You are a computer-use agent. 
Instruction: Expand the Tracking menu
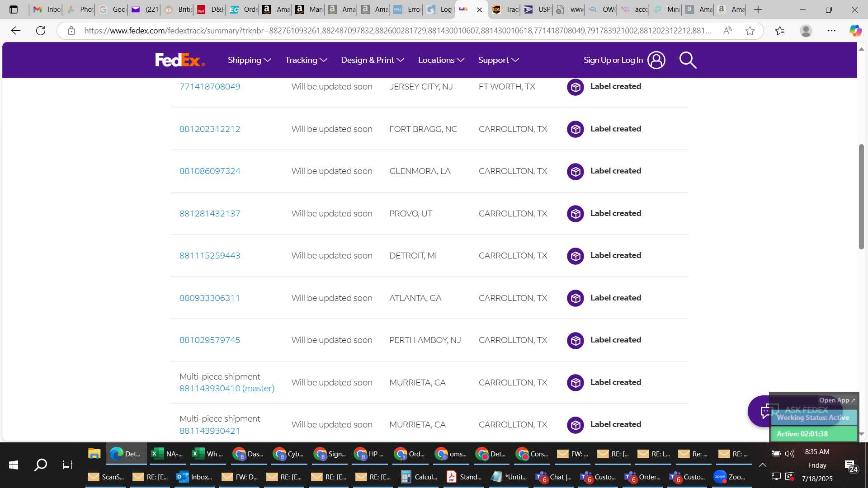pyautogui.click(x=306, y=60)
